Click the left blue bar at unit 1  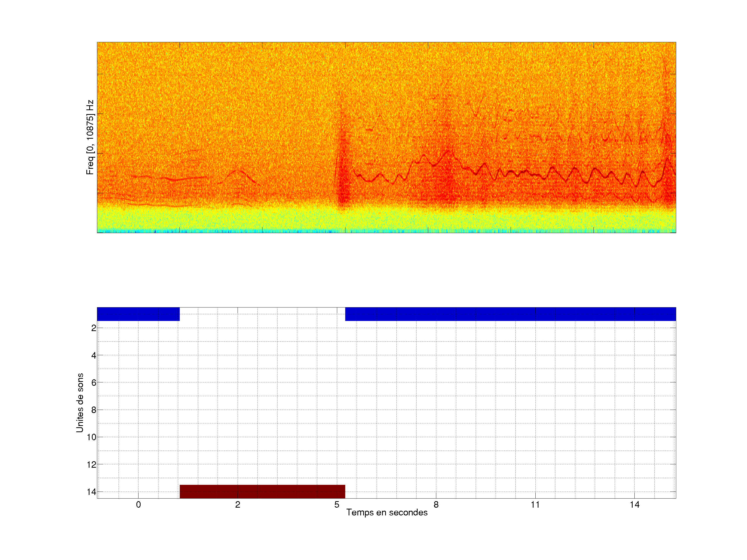point(138,314)
